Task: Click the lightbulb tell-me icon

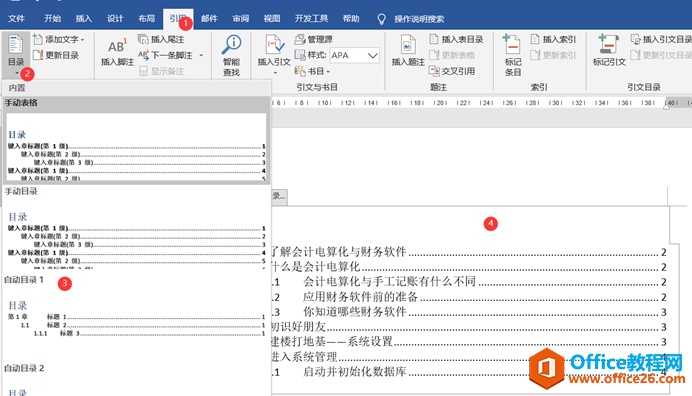Action: pos(381,19)
